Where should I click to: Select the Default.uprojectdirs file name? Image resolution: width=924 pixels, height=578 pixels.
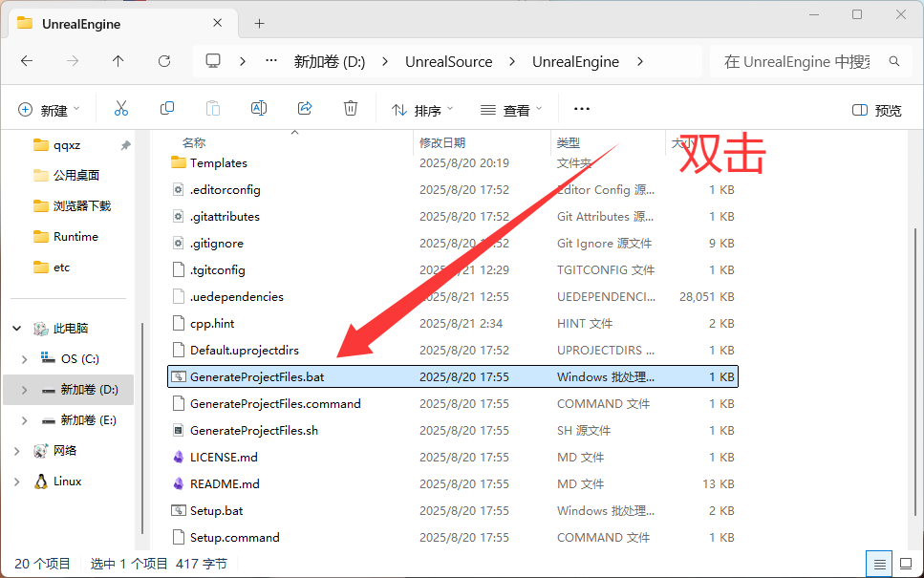click(245, 350)
